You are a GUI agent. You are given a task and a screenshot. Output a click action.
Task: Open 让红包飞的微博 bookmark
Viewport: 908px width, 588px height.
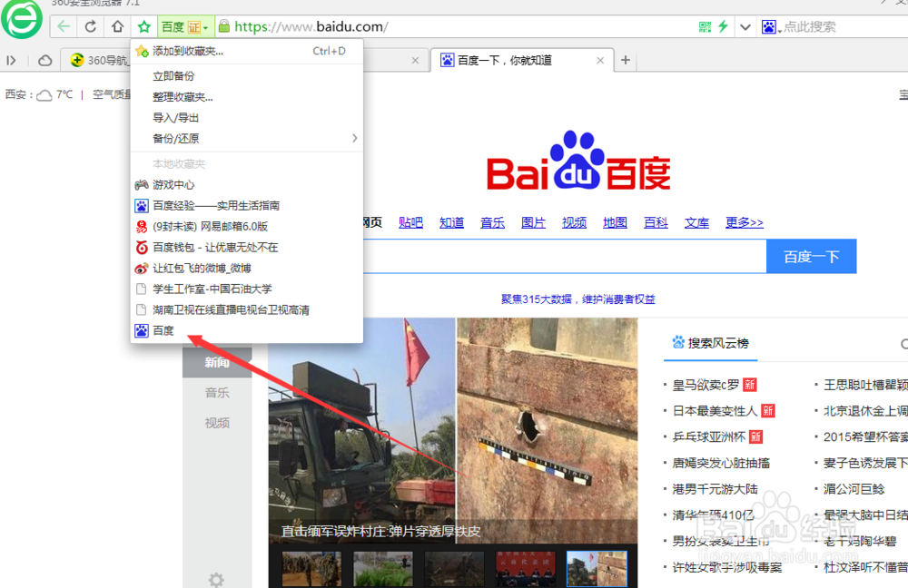[247, 268]
